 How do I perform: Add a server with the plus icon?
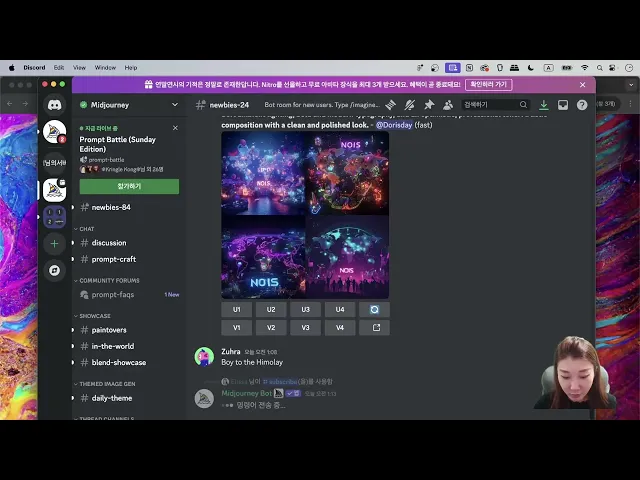[54, 244]
